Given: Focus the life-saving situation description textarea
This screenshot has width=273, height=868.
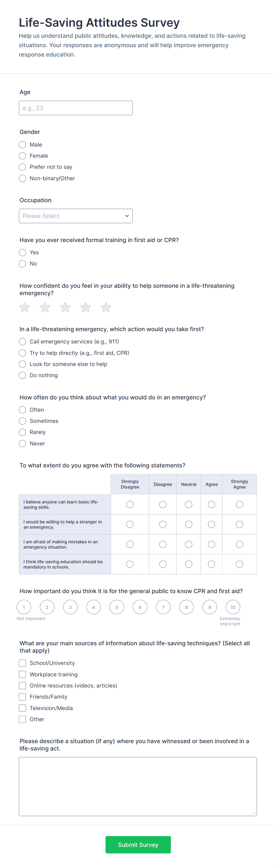Looking at the screenshot, I should pyautogui.click(x=138, y=786).
